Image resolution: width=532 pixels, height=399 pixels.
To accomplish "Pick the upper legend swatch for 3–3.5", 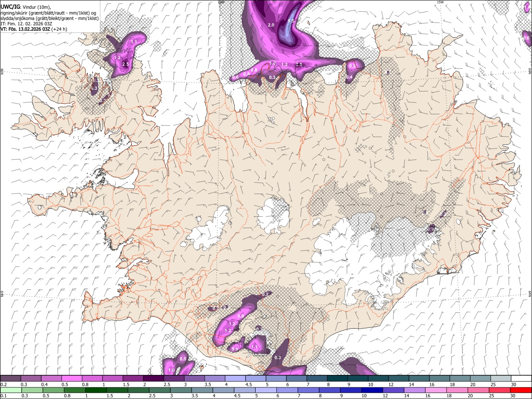I will pos(194,379).
